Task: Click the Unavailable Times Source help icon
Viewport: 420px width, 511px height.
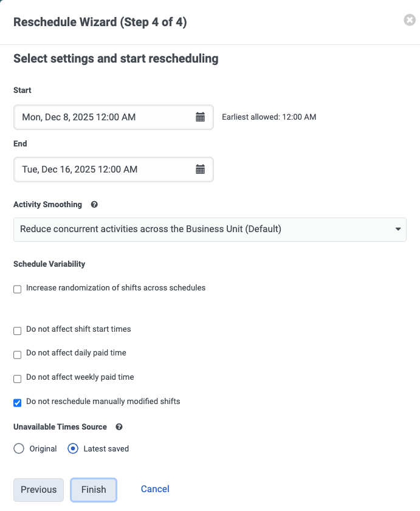Action: 119,427
